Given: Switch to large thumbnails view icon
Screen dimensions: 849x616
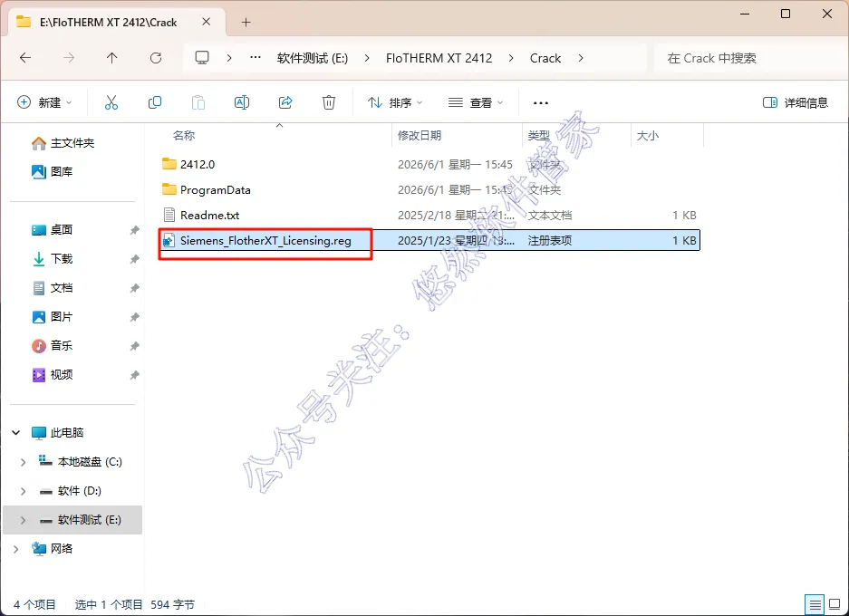Looking at the screenshot, I should 835,603.
